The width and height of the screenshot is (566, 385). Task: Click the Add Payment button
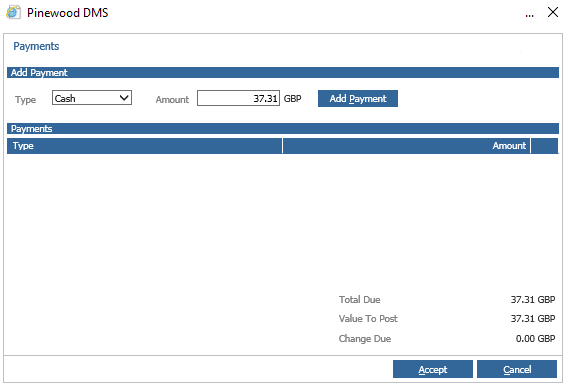358,99
